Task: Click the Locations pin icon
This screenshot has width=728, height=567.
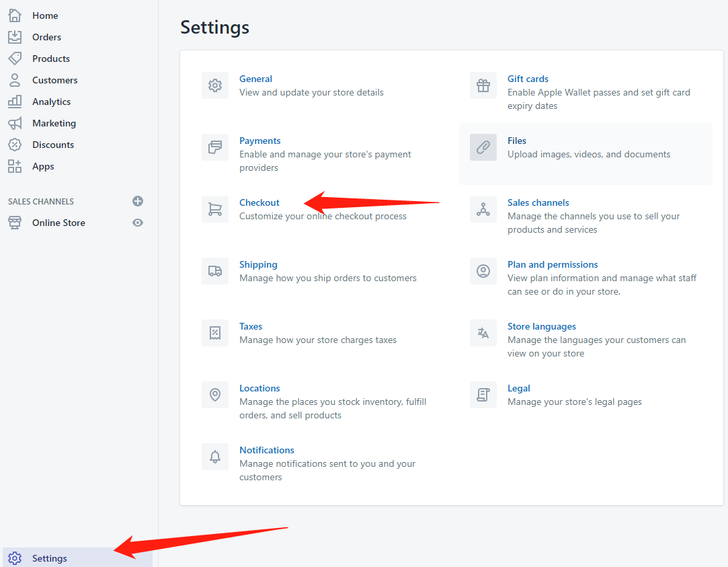Action: (215, 395)
